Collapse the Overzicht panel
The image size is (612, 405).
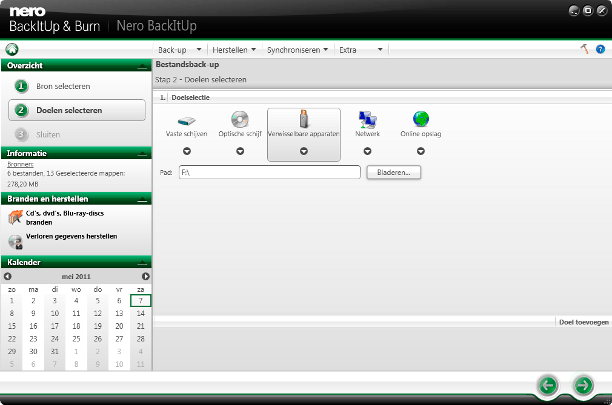point(142,66)
